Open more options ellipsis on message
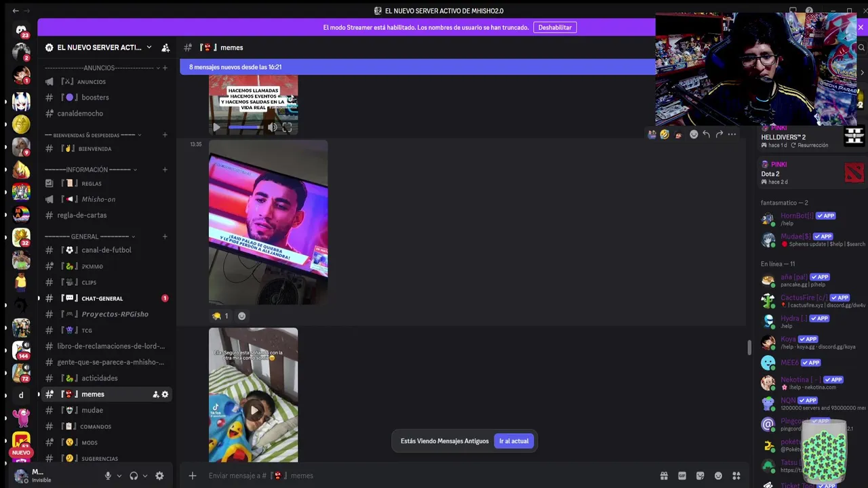 [732, 134]
